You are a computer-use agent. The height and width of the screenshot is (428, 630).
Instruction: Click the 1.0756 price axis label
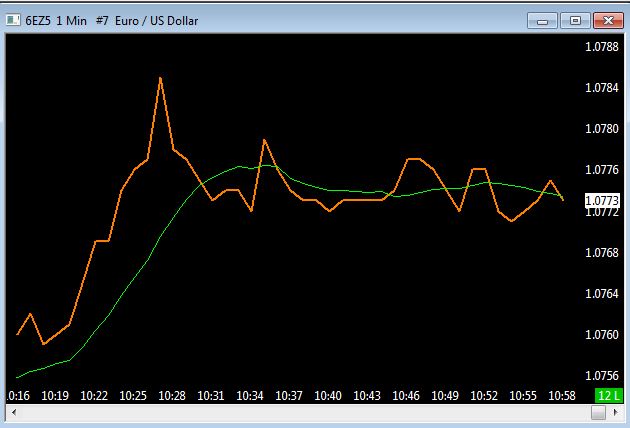point(602,376)
